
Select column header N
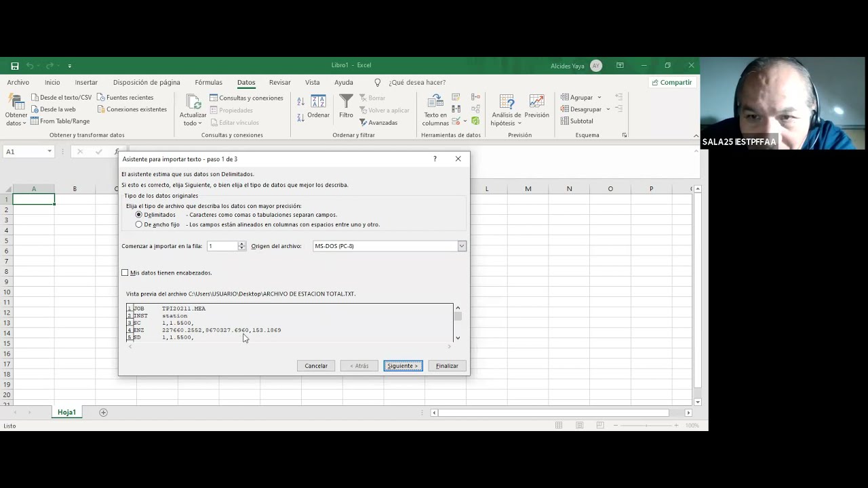[569, 188]
